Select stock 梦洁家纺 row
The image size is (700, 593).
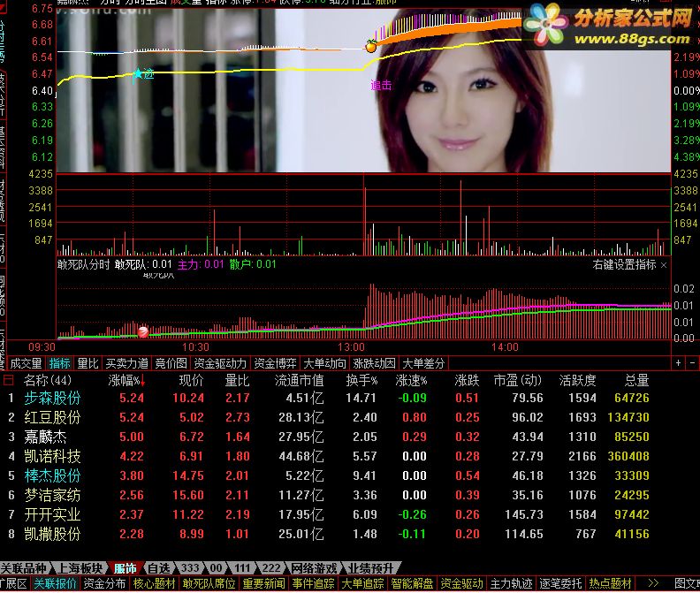pyautogui.click(x=326, y=495)
